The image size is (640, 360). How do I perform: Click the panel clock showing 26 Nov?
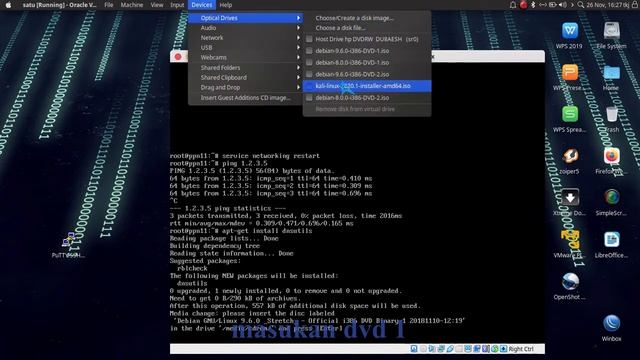pyautogui.click(x=608, y=5)
